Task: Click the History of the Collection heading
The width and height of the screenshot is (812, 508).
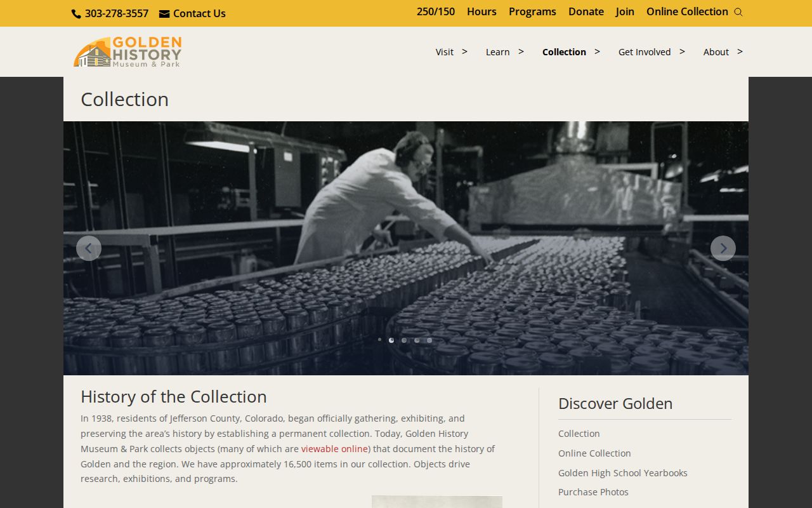Action: pyautogui.click(x=173, y=397)
